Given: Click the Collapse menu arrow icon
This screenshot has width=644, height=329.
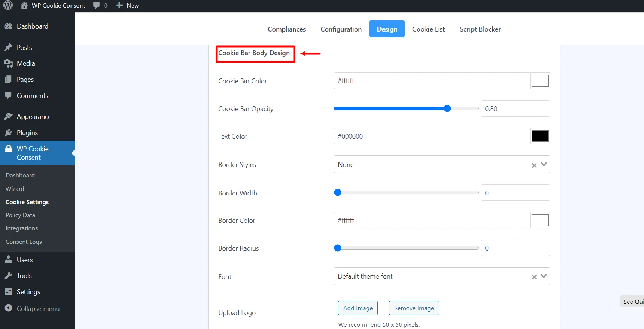Looking at the screenshot, I should [x=8, y=308].
